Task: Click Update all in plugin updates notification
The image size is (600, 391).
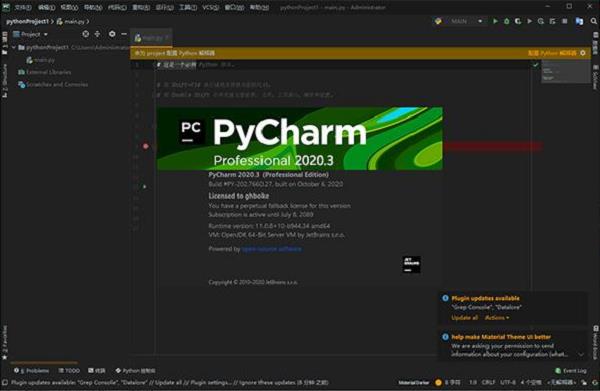Action: [x=464, y=318]
